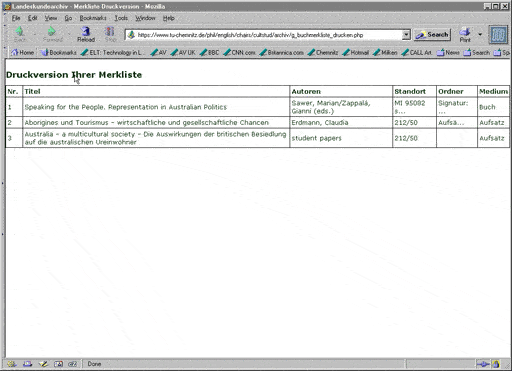Viewport: 512px width, 371px height.
Task: Click the title 'Australia - a multicultural society'
Action: pyautogui.click(x=155, y=138)
